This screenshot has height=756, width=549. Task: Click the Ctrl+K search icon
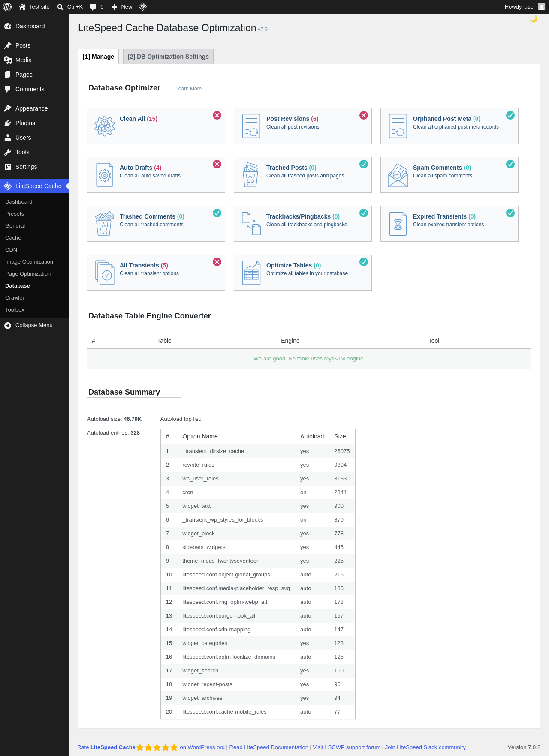(60, 7)
